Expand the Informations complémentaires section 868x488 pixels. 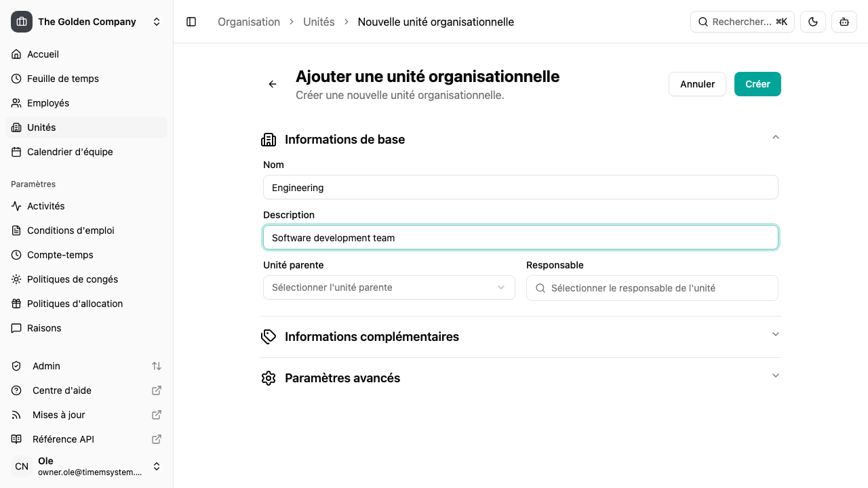(775, 333)
